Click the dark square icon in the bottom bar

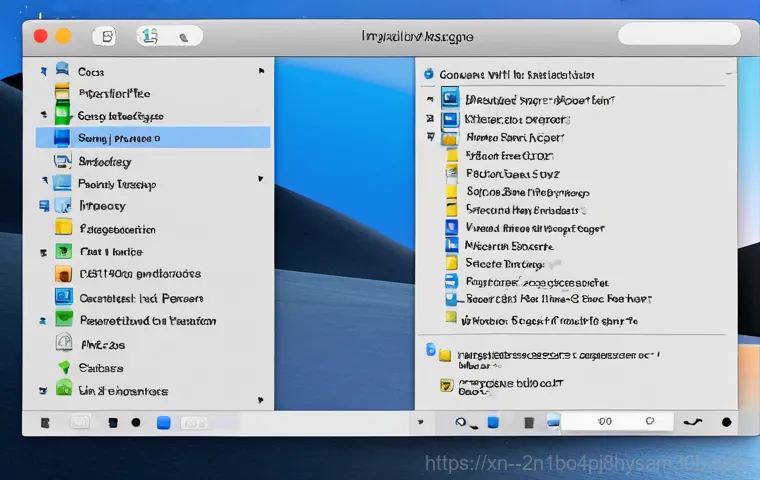coord(113,423)
